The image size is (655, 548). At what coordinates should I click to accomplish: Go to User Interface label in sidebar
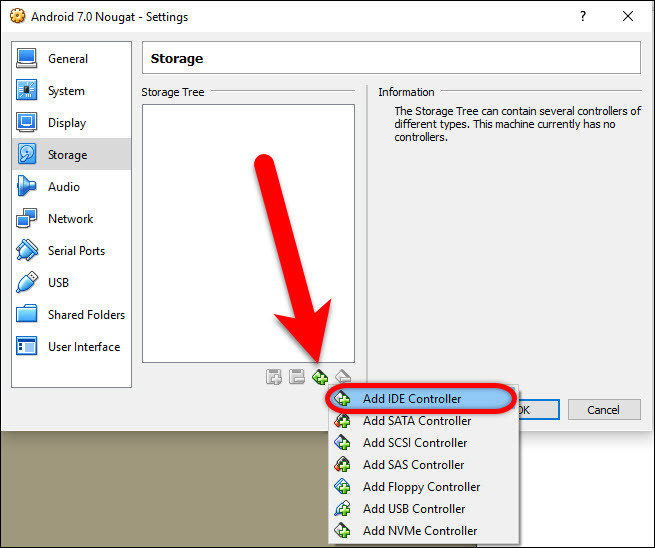pyautogui.click(x=84, y=347)
